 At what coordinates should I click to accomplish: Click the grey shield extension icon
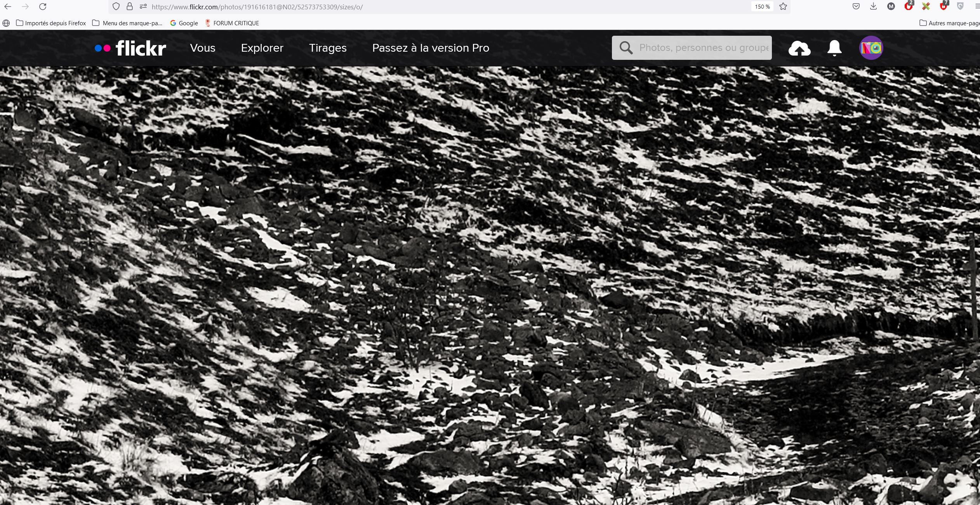960,7
